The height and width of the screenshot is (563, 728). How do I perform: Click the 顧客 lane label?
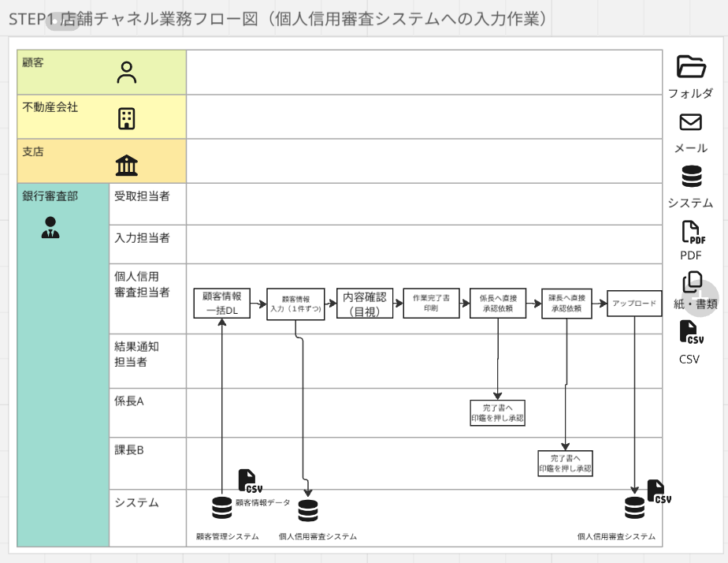pyautogui.click(x=33, y=62)
